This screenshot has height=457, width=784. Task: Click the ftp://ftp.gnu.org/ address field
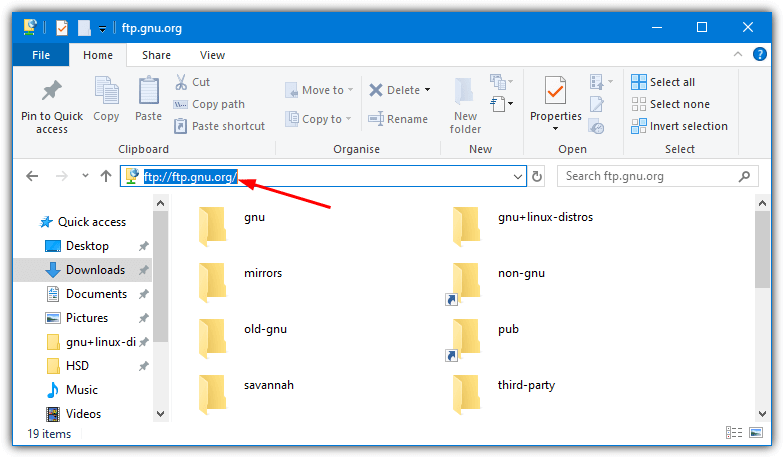tap(323, 176)
